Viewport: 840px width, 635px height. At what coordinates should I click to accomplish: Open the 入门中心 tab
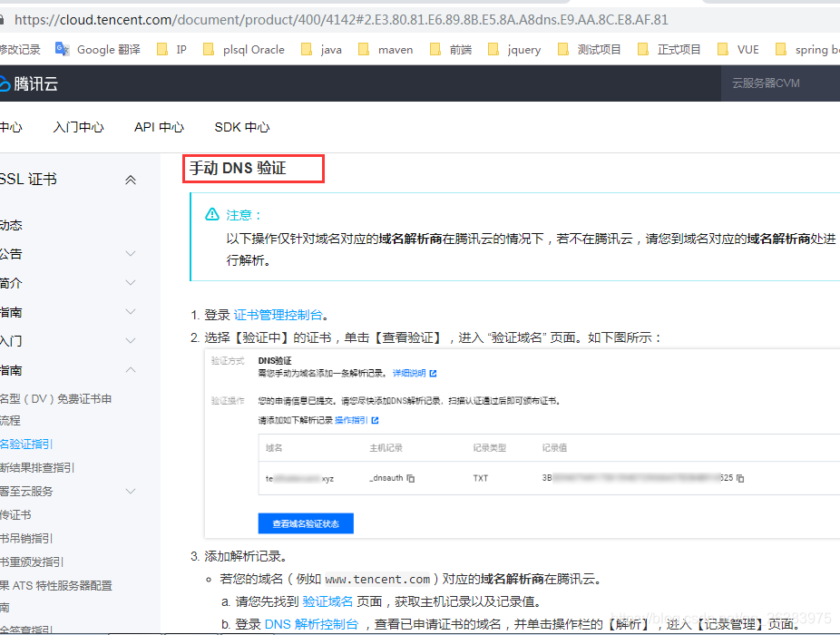click(78, 127)
